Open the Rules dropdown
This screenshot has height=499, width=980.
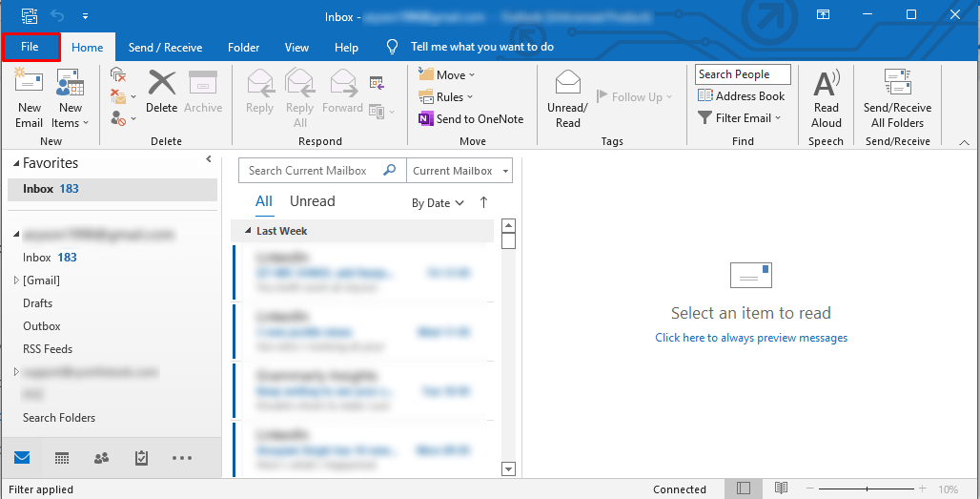pos(445,97)
